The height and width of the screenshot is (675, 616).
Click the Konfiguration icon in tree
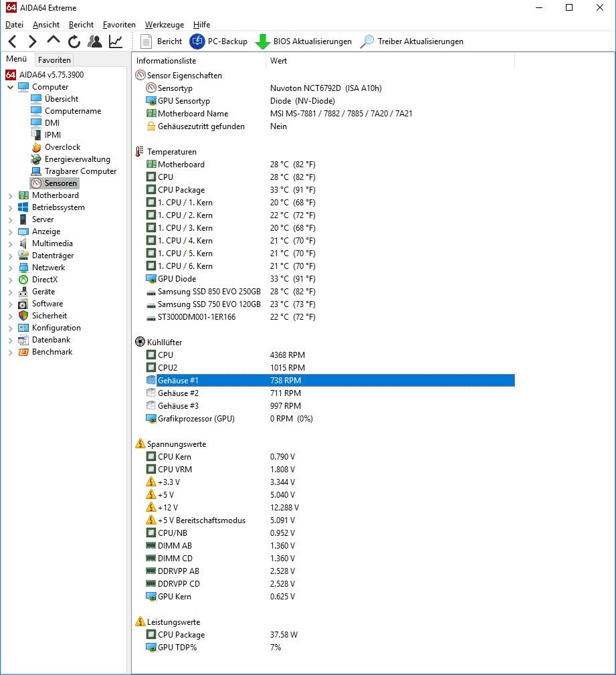click(x=23, y=328)
